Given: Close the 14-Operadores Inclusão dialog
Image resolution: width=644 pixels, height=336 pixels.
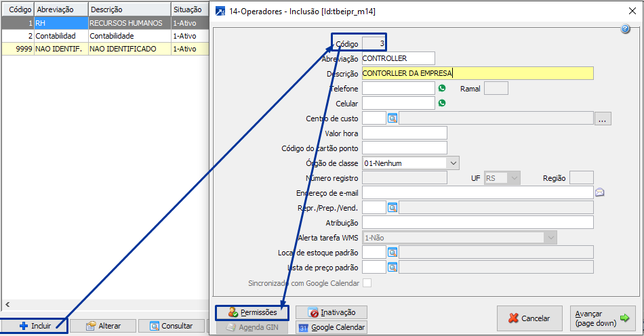Looking at the screenshot, I should 632,11.
